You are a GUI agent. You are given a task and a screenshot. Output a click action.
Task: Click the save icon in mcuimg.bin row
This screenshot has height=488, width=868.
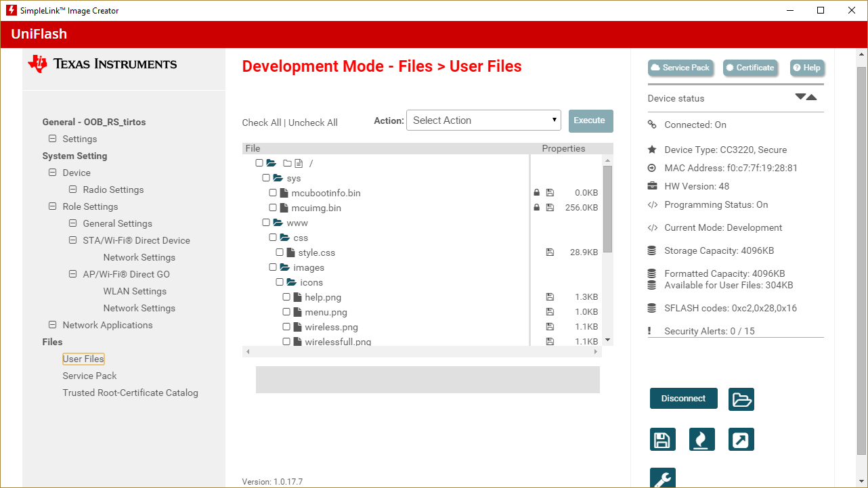[550, 208]
